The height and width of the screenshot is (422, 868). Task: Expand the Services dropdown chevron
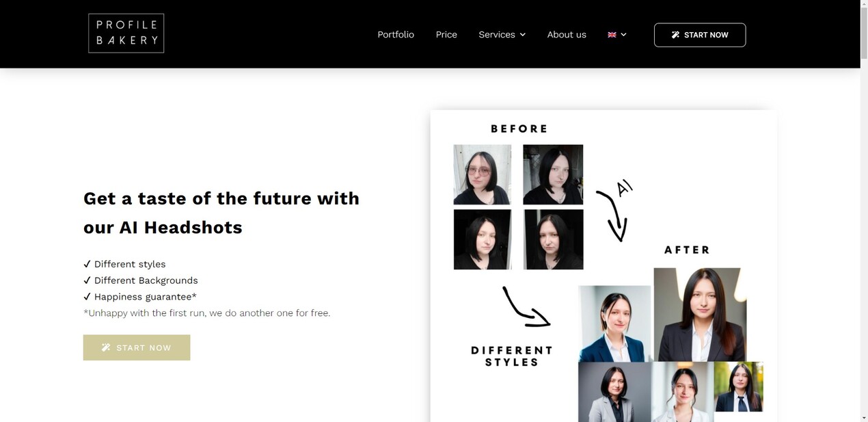pos(523,35)
